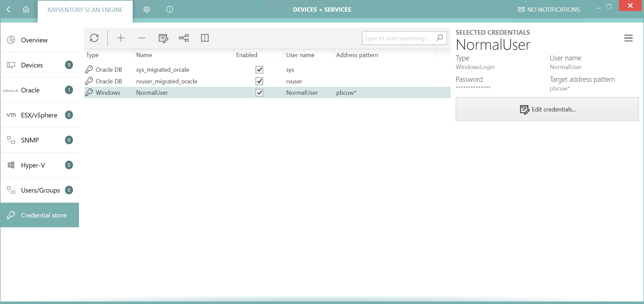This screenshot has width=644, height=304.
Task: Disable the sys_migrated_orcale credential checkbox
Action: (259, 70)
